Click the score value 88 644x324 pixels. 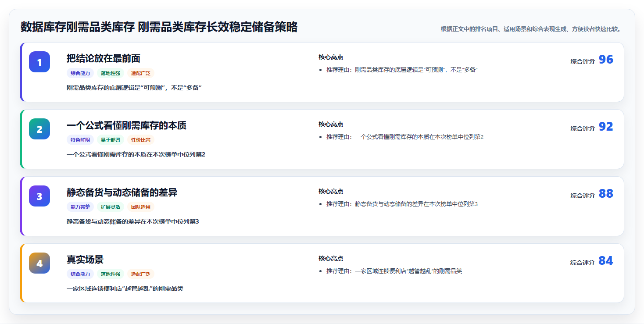coord(606,194)
